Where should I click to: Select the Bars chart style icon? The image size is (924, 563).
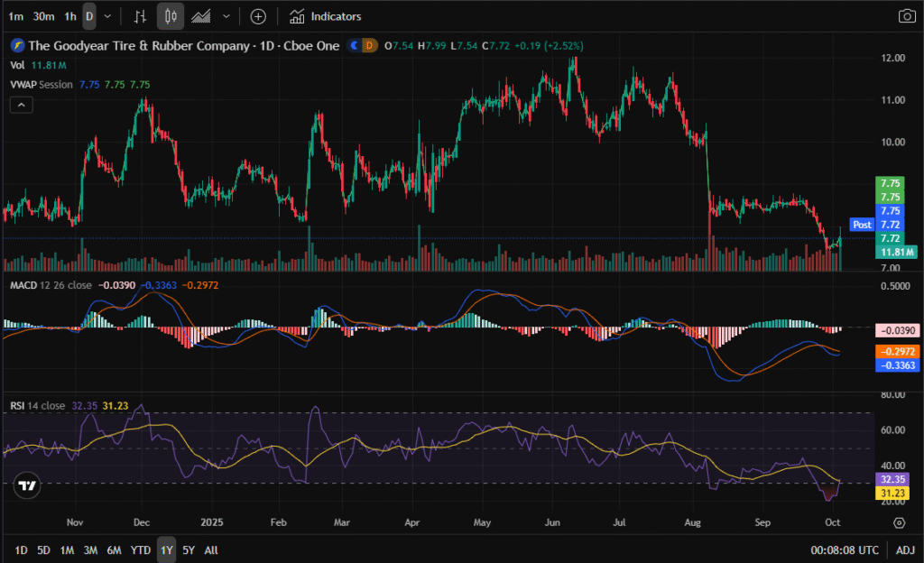(140, 16)
